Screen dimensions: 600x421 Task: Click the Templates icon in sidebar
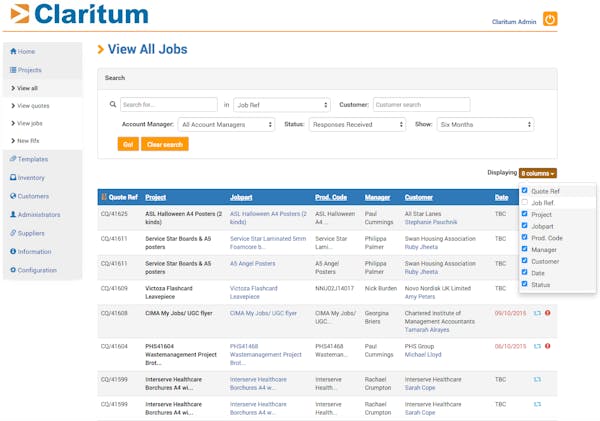pos(13,158)
